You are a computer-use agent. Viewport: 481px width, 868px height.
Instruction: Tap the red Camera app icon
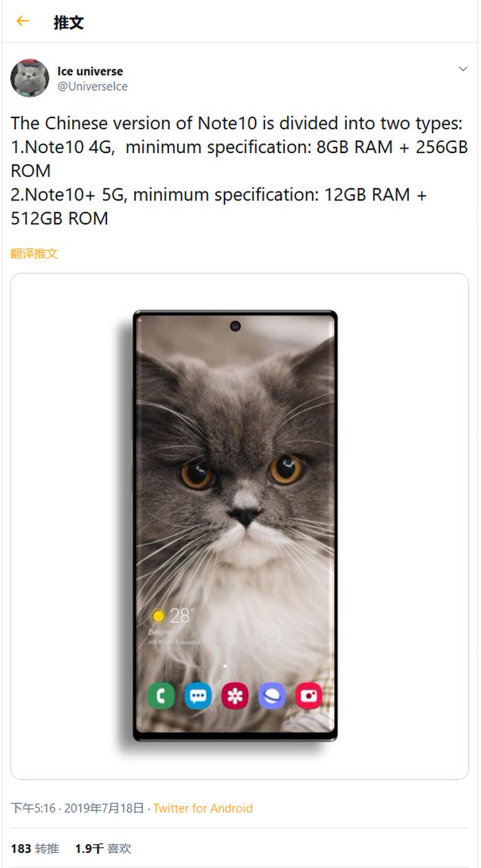click(x=309, y=696)
